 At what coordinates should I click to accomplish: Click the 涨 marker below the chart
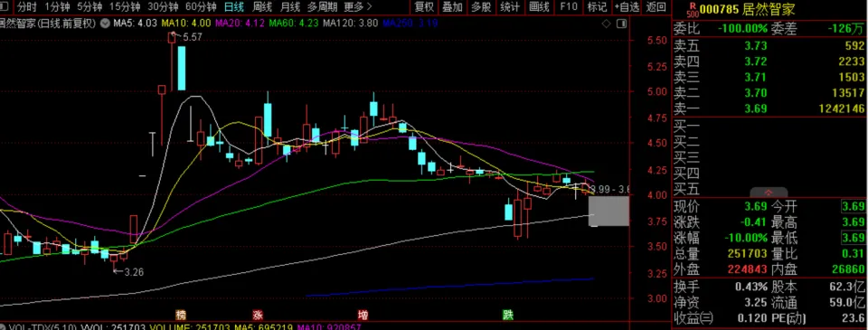(x=258, y=315)
